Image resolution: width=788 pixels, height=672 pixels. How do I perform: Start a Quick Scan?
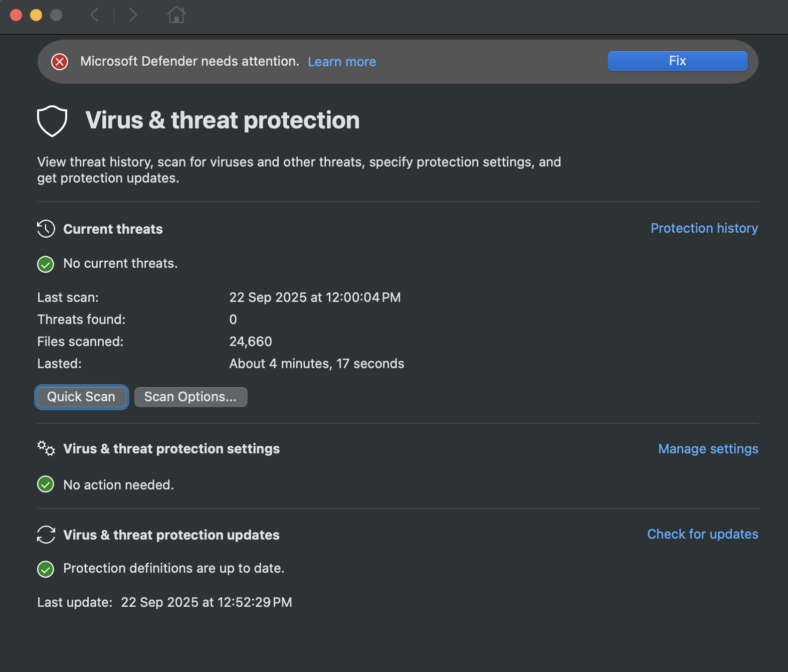[81, 397]
